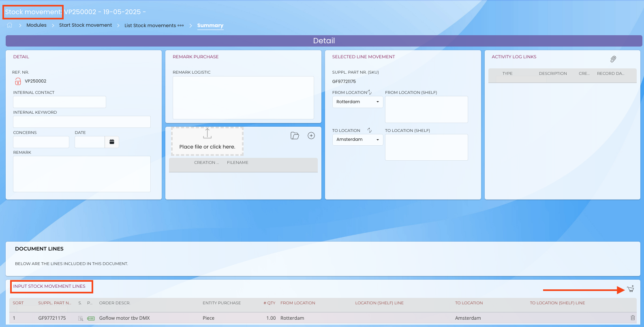
Task: Sort activity log by Record Da.. column
Action: 610,74
